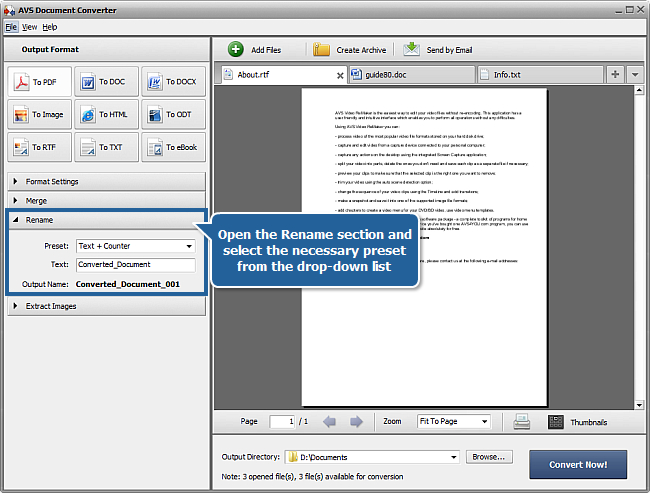Switch to the guide80.doc tab
This screenshot has width=650, height=493.
[412, 75]
